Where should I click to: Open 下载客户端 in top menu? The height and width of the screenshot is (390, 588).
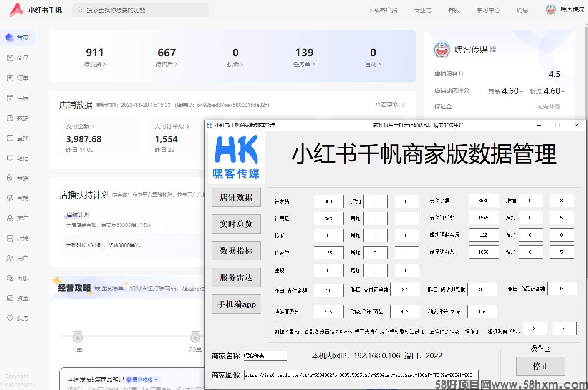coord(383,10)
